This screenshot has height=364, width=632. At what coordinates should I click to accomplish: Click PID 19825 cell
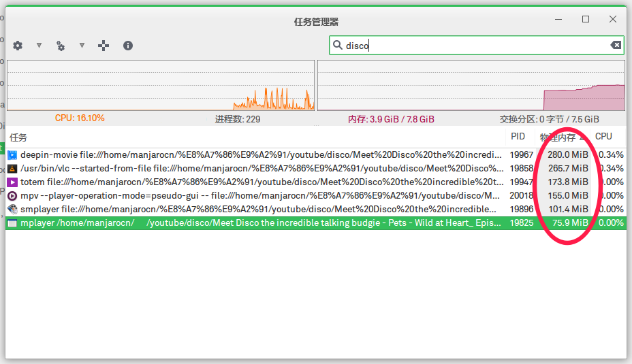[x=521, y=223]
